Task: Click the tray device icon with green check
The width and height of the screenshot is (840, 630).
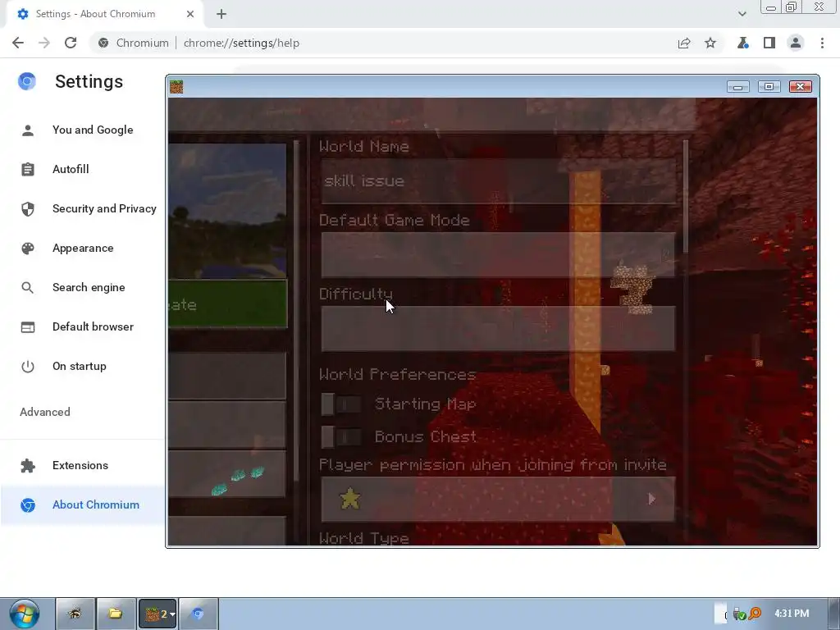Action: pos(739,614)
